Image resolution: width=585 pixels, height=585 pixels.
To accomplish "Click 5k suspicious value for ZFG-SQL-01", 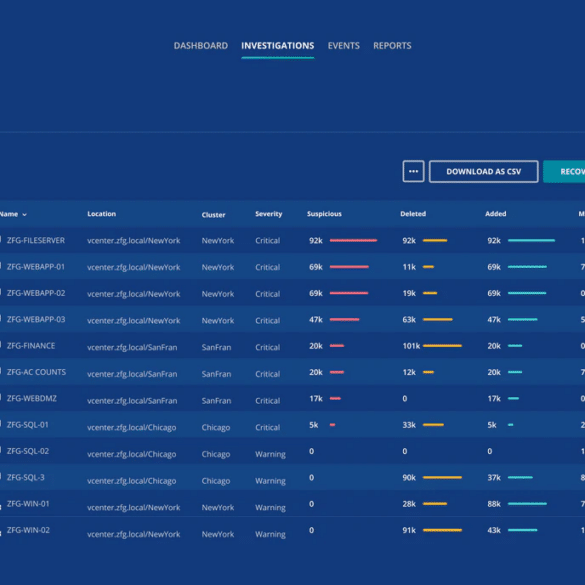I will pos(313,425).
